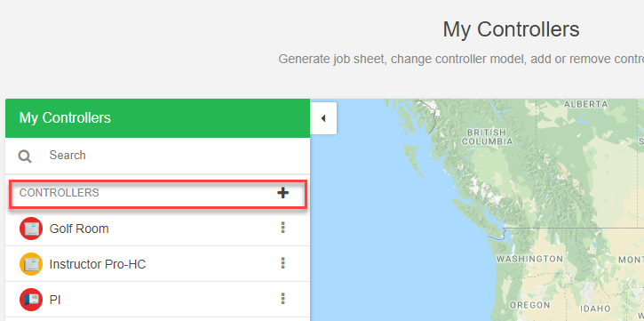Viewport: 644px width, 321px height.
Task: Click the red Golf Room controller icon
Action: pyautogui.click(x=31, y=229)
